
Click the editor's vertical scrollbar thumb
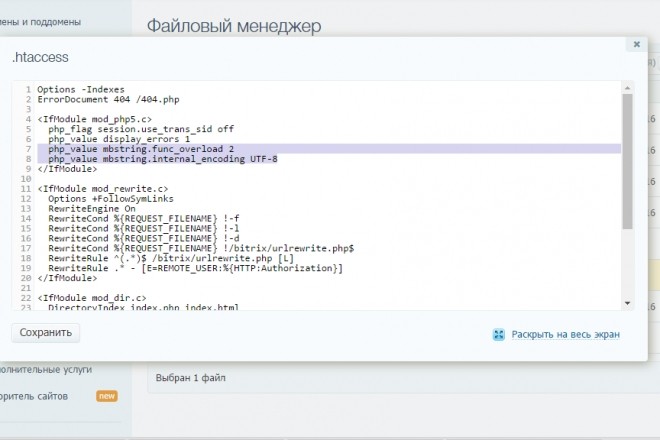pos(628,161)
